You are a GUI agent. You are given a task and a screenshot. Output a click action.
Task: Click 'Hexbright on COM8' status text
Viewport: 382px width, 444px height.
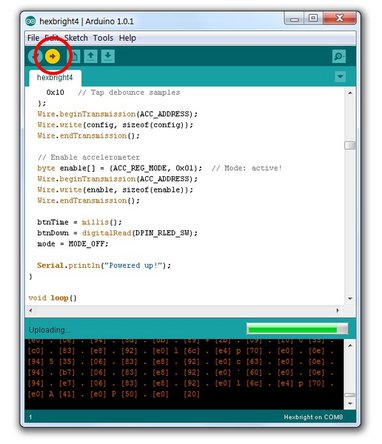pos(313,417)
